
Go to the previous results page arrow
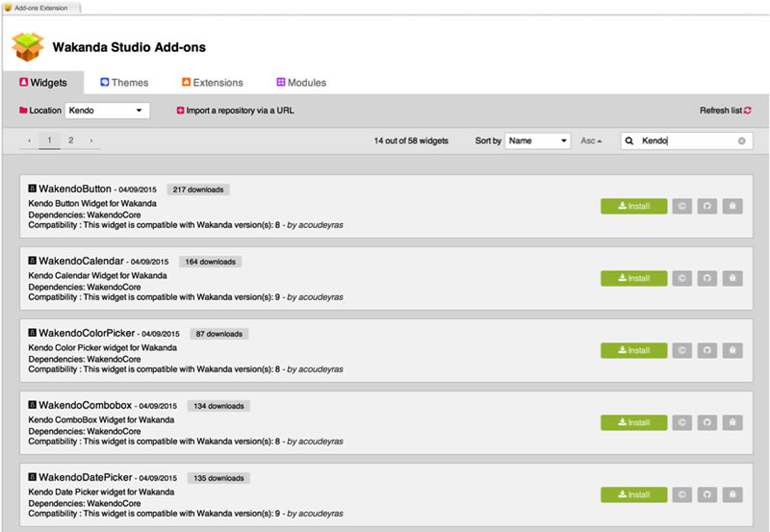coord(30,140)
